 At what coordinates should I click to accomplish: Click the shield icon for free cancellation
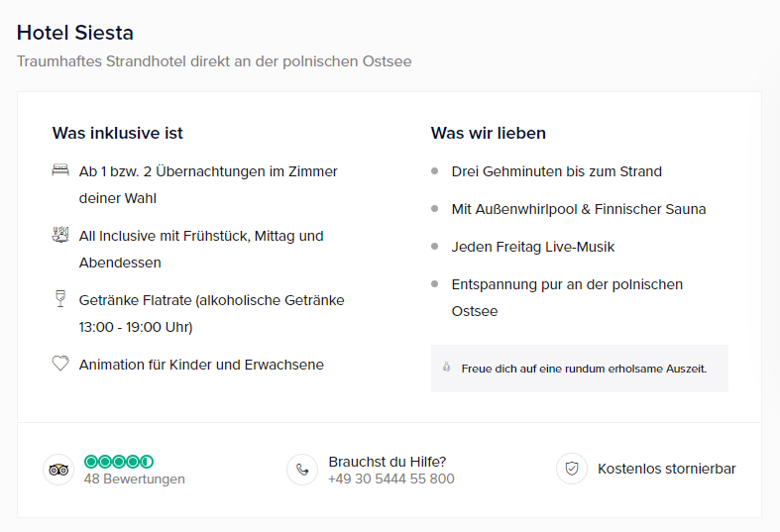(572, 469)
